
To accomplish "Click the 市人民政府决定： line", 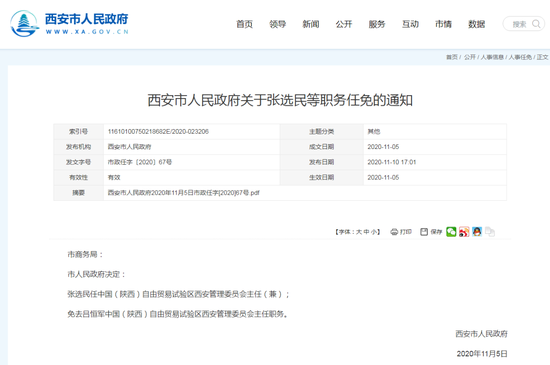I will click(x=96, y=274).
